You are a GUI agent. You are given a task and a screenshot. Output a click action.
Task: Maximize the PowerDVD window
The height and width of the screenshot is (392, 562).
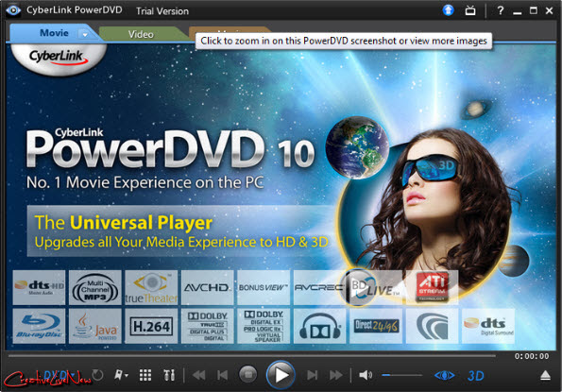click(534, 10)
